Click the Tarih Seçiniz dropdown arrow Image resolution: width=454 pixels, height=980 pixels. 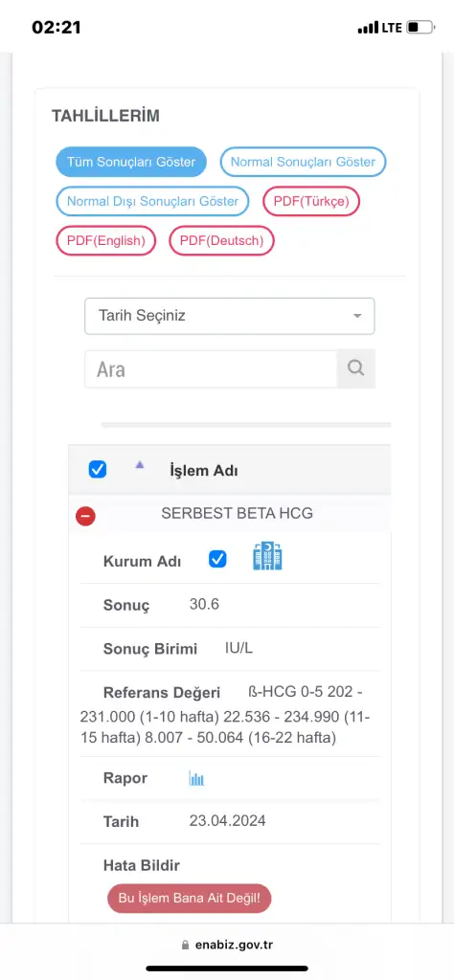click(357, 316)
